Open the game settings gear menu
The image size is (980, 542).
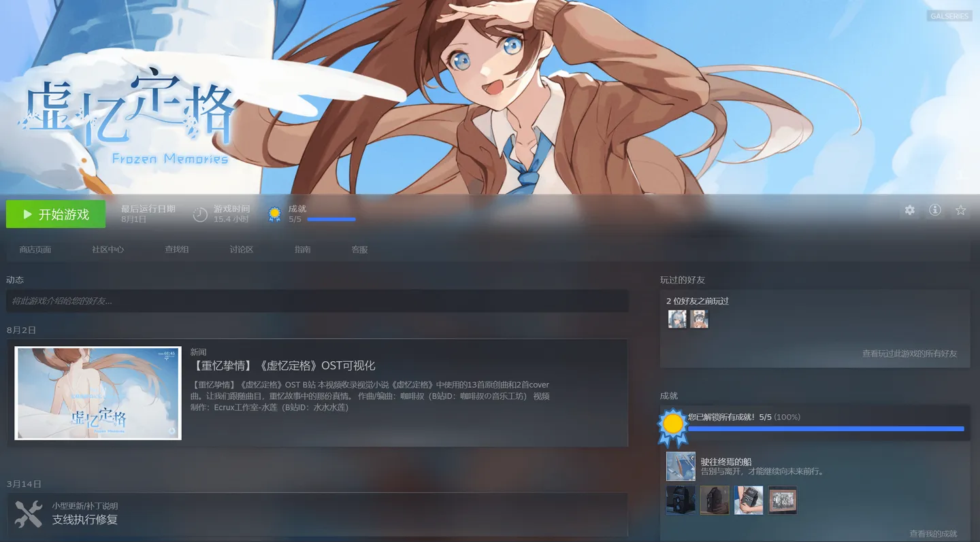tap(909, 210)
